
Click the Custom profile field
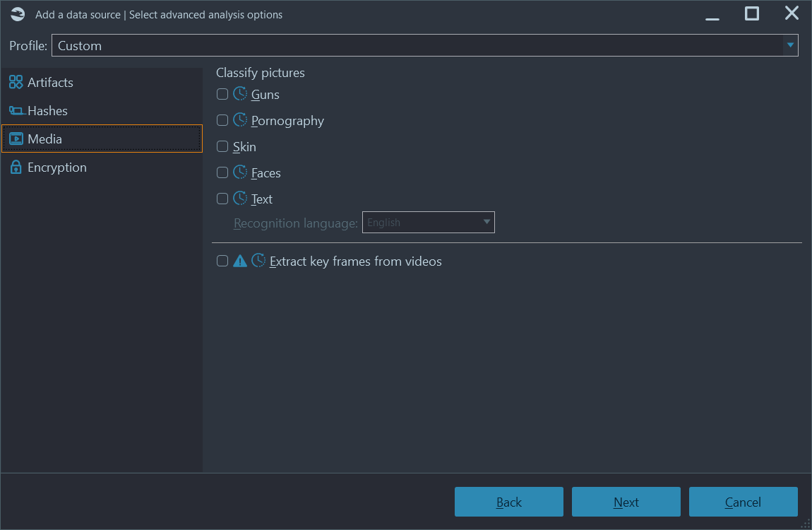click(x=424, y=45)
